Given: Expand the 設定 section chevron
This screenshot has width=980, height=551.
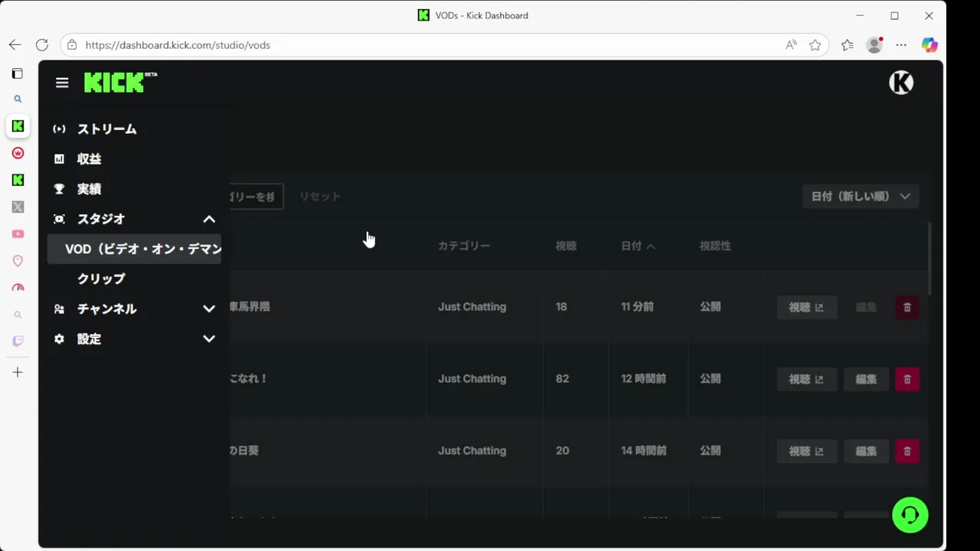Looking at the screenshot, I should click(209, 339).
